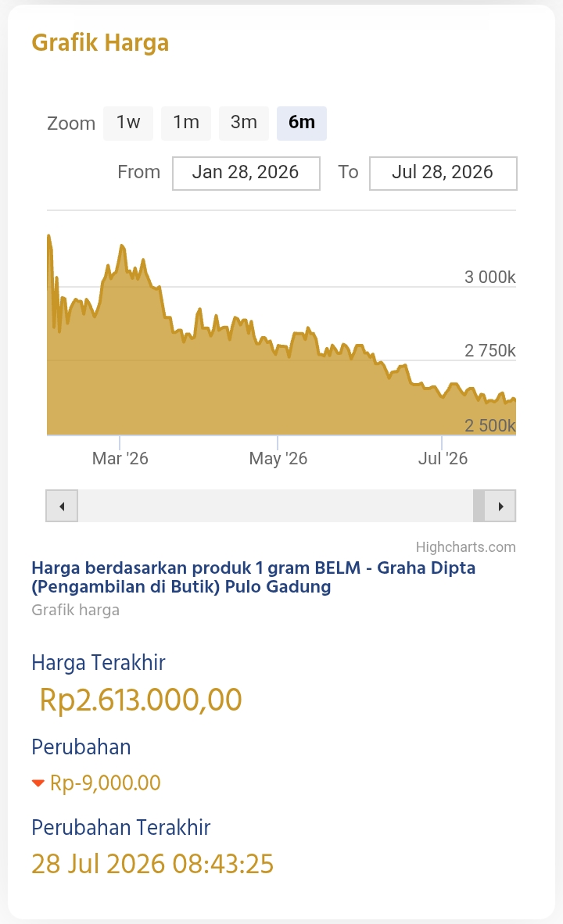This screenshot has height=924, width=563.
Task: Click the chart peak near March 2026
Action: coord(122,245)
